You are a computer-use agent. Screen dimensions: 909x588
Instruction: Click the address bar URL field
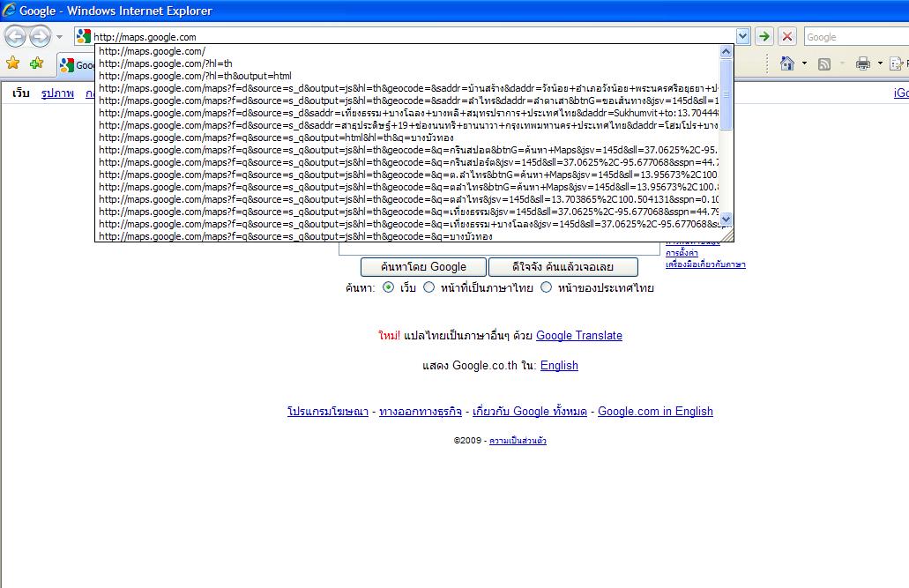coord(414,36)
